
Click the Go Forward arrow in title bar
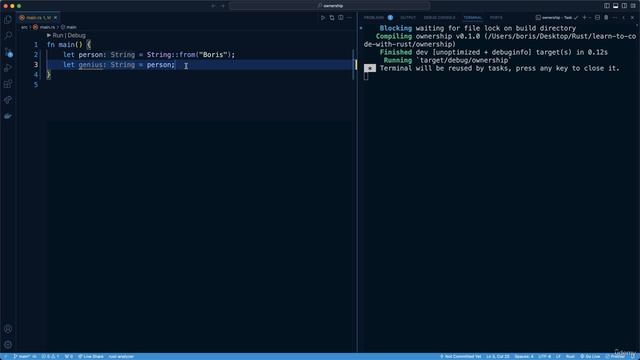point(223,6)
